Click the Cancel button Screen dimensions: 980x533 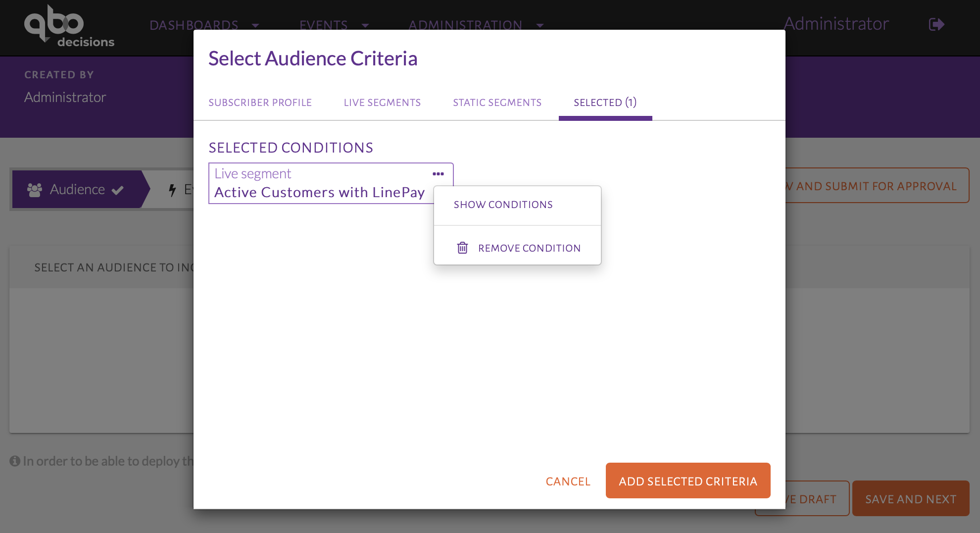[568, 481]
